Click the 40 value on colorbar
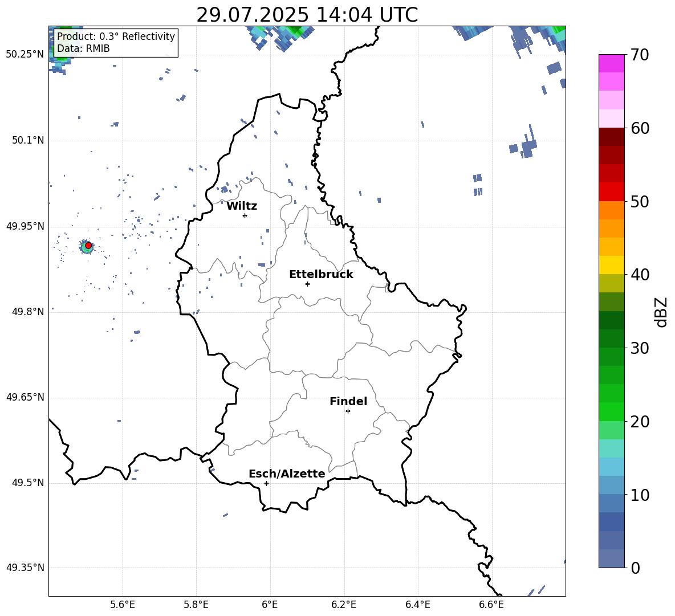The height and width of the screenshot is (616, 675). pyautogui.click(x=640, y=275)
